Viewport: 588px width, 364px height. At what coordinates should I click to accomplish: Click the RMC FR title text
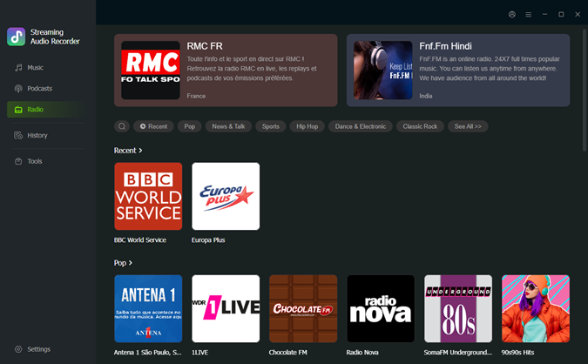205,46
